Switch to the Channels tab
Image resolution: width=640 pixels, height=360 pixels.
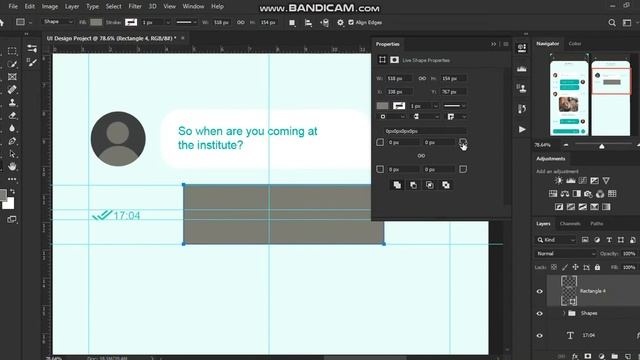click(570, 224)
